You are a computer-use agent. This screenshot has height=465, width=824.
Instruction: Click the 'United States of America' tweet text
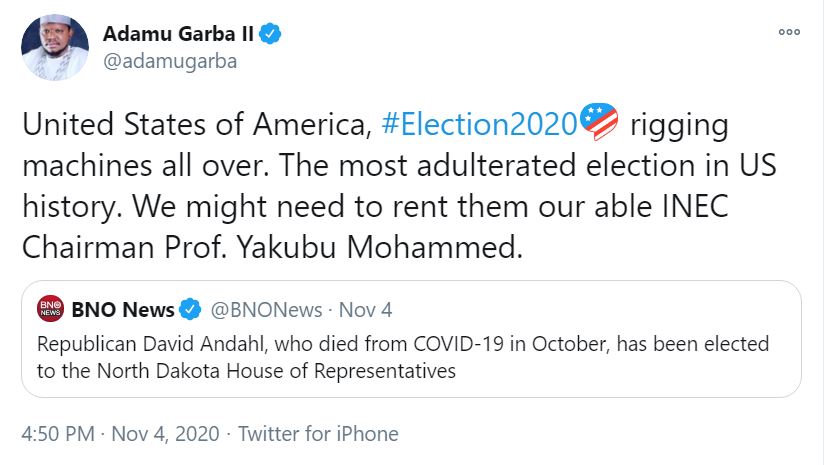pyautogui.click(x=194, y=127)
